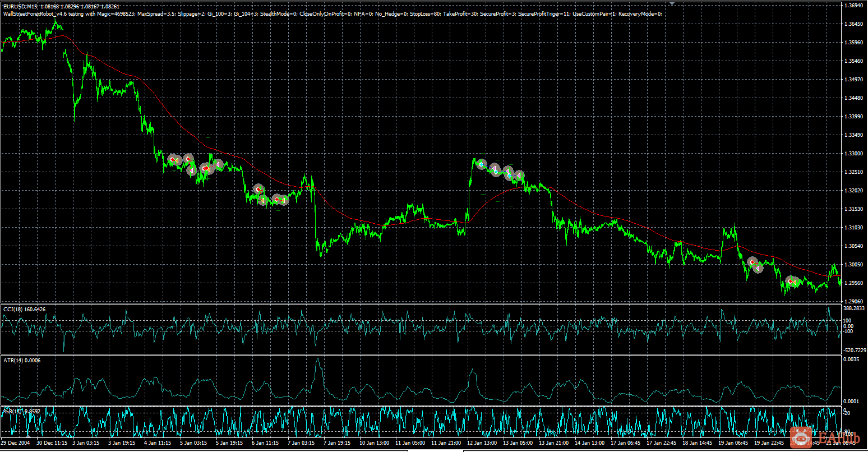This screenshot has width=868, height=452.
Task: Click the 3 Jan 03:15 time label
Action: point(86,442)
